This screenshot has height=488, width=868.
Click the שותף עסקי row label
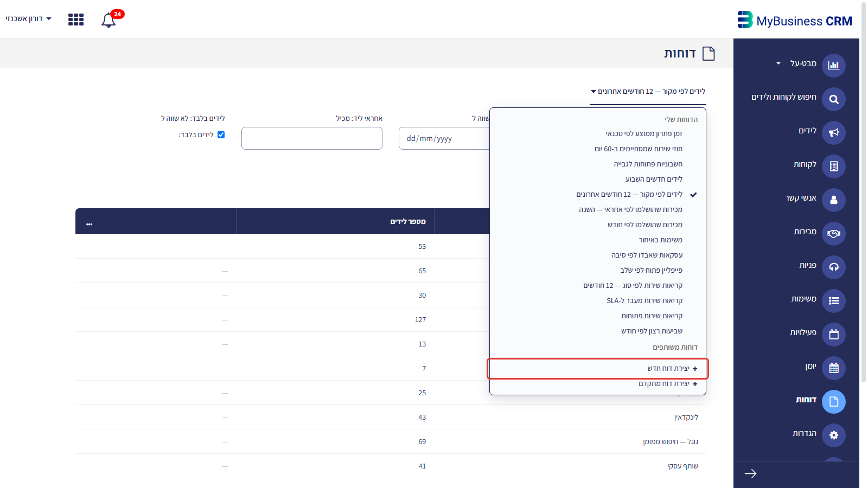click(683, 466)
